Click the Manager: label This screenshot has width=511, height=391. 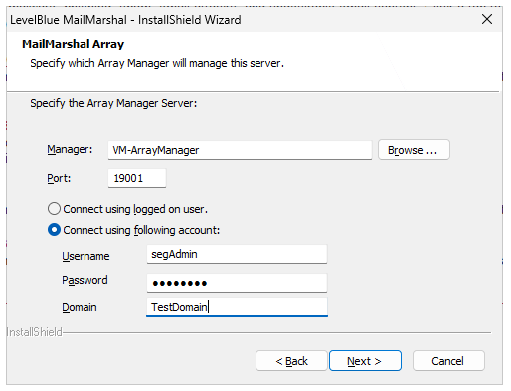[70, 149]
